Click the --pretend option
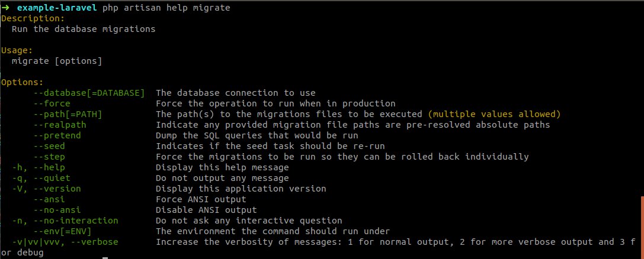 [57, 135]
